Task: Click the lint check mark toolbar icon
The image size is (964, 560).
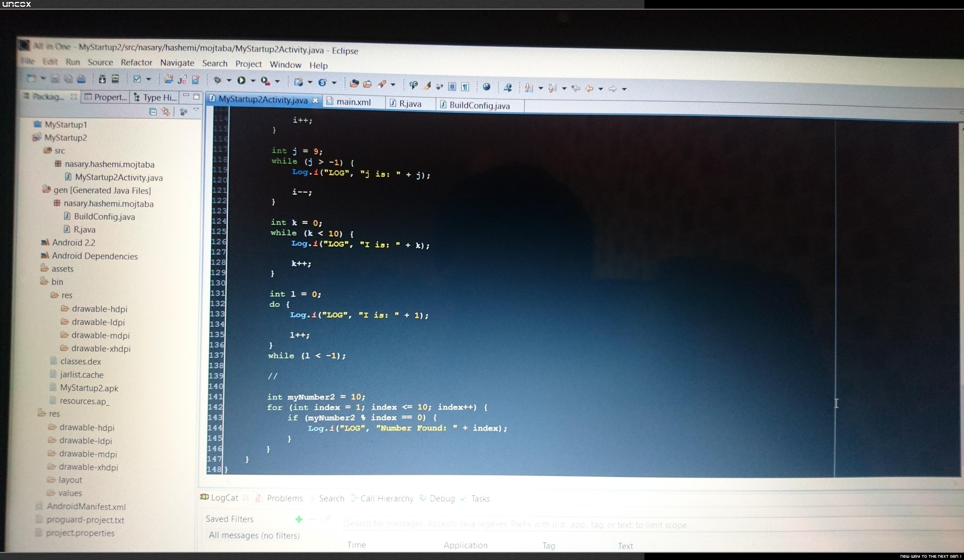Action: (137, 79)
